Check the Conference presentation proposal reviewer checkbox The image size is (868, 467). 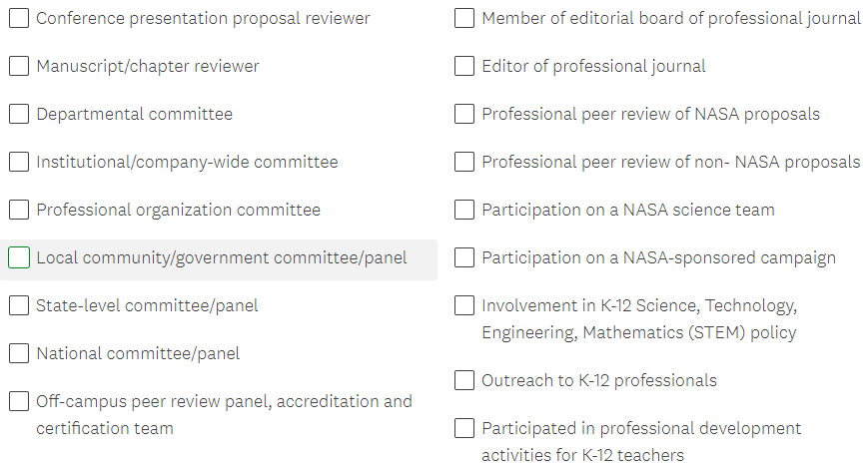pos(19,18)
